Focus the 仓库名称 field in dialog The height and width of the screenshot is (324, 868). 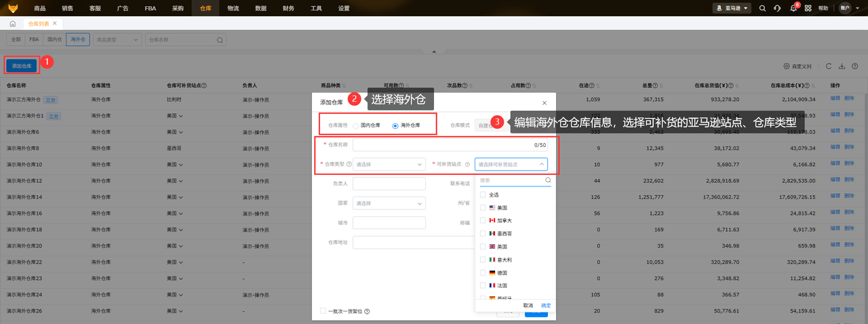pos(450,145)
